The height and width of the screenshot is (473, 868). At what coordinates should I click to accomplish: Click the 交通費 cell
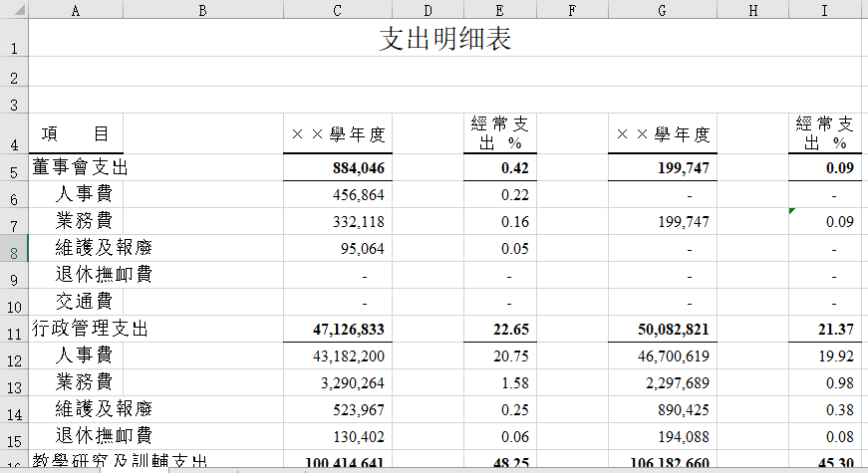(x=84, y=301)
